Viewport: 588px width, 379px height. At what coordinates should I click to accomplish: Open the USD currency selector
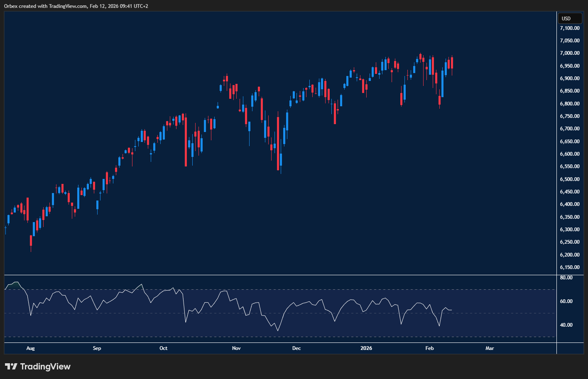[569, 19]
